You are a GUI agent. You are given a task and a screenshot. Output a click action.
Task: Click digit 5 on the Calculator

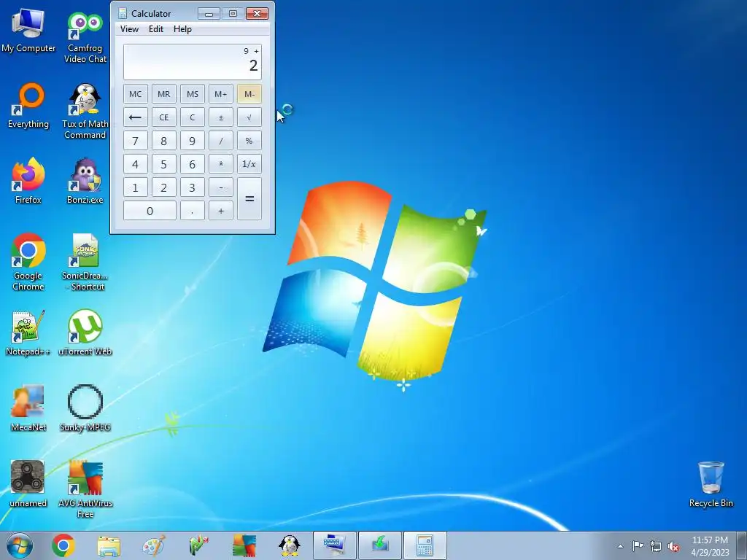click(x=164, y=164)
